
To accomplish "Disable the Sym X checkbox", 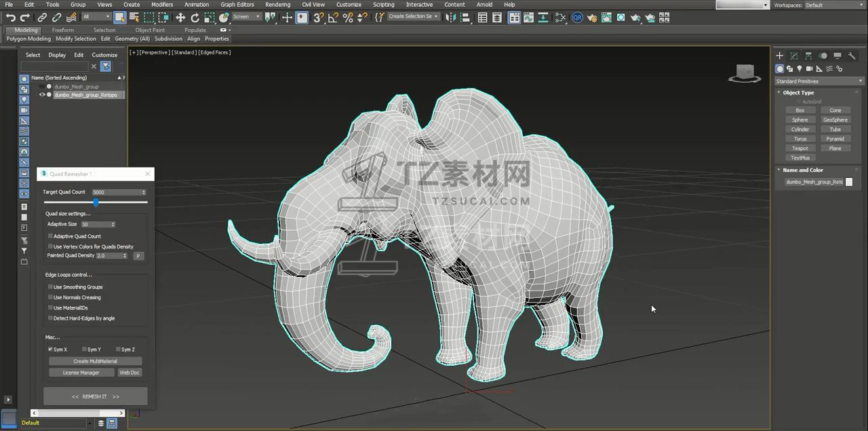I will pos(50,350).
